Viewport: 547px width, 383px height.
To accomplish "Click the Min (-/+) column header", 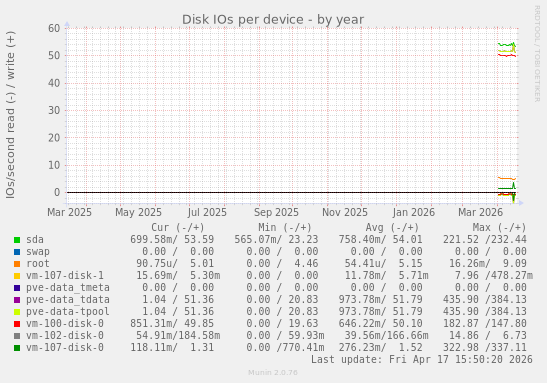I will coord(285,227).
